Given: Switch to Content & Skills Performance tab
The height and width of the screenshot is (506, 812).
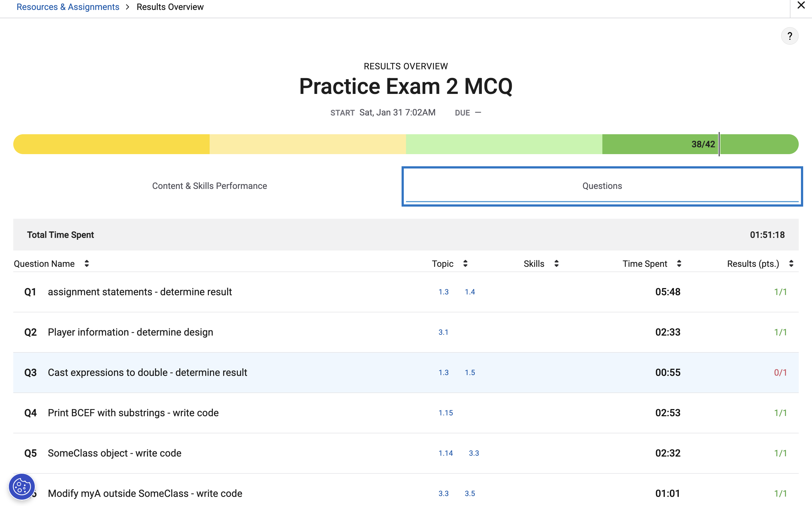Looking at the screenshot, I should click(209, 186).
